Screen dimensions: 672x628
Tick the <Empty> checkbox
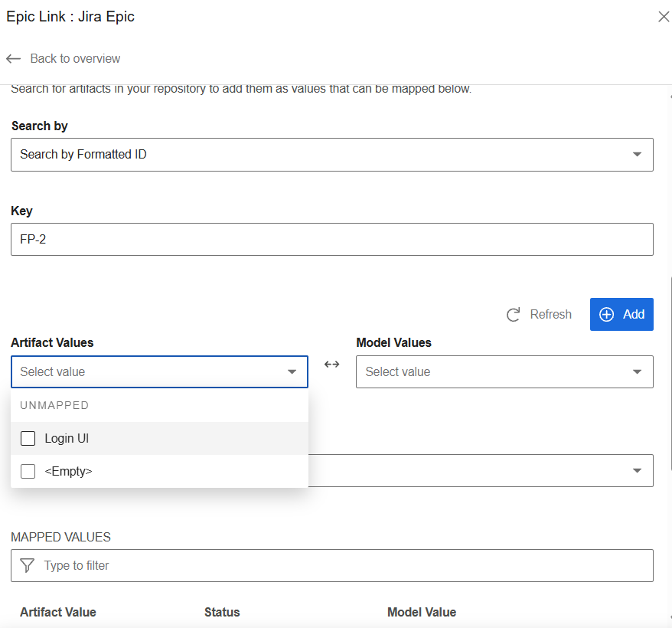coord(28,472)
